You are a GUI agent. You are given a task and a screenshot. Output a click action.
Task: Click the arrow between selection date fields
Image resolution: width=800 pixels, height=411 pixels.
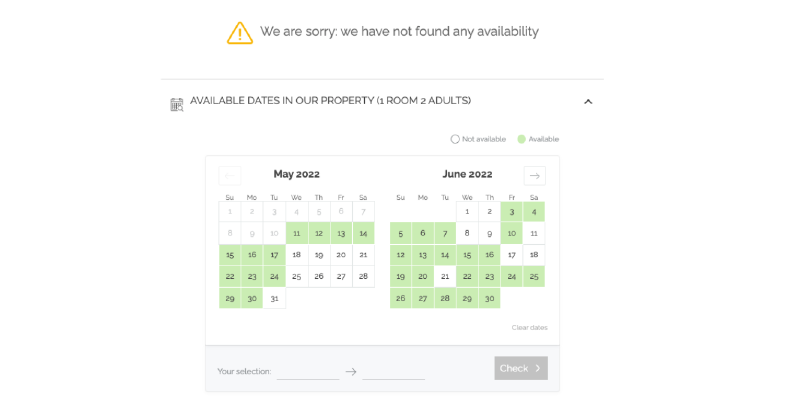click(351, 372)
